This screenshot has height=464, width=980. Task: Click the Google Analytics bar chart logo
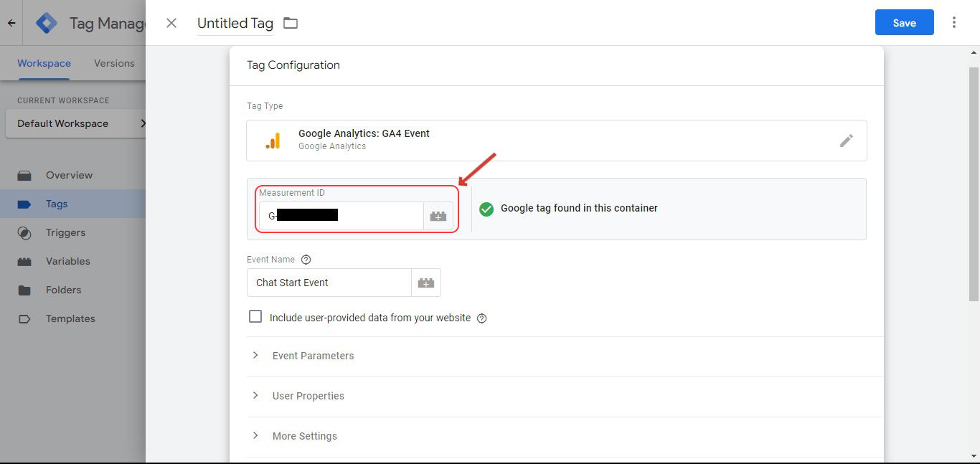point(273,141)
